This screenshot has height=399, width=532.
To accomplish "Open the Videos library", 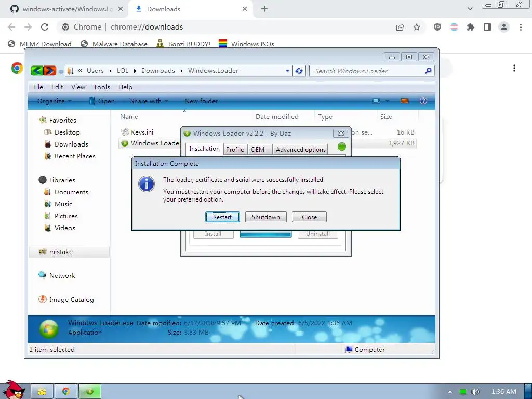I will pos(60,228).
